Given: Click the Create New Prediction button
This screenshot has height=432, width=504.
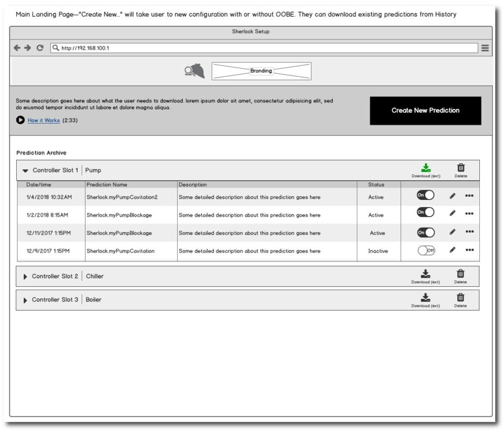Looking at the screenshot, I should [425, 111].
